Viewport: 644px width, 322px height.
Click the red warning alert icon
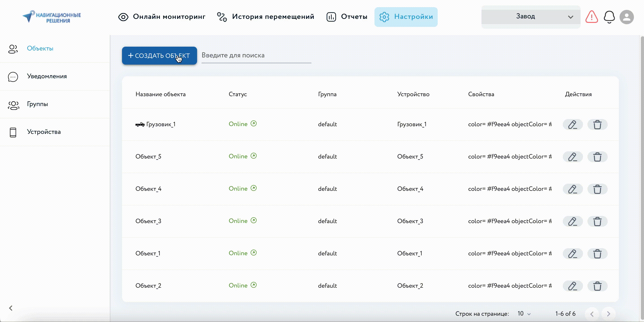(x=592, y=17)
